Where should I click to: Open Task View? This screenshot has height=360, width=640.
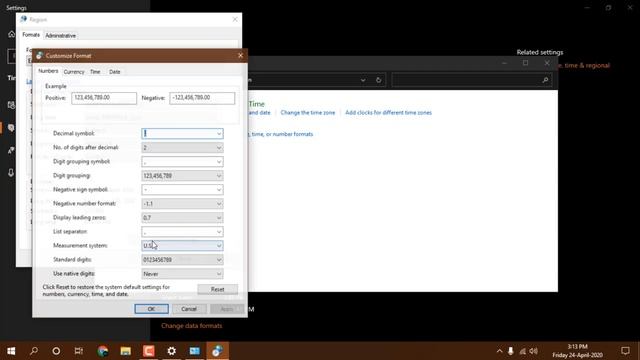point(79,351)
